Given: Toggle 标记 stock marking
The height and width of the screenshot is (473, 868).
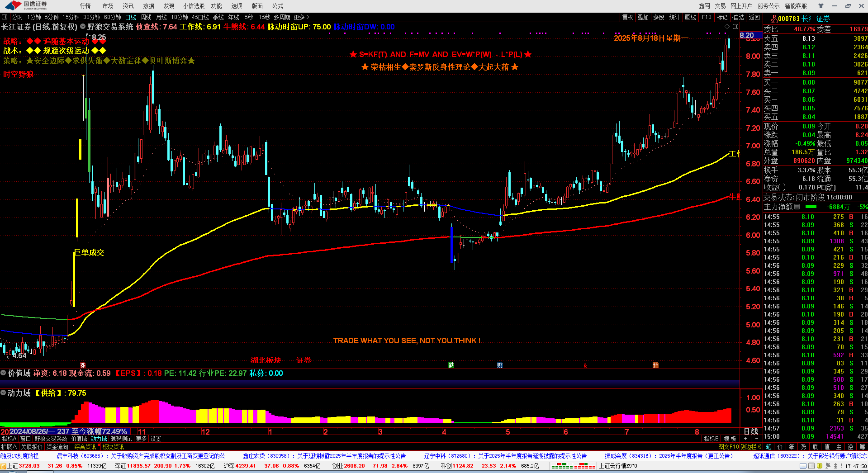Looking at the screenshot, I should coord(722,17).
